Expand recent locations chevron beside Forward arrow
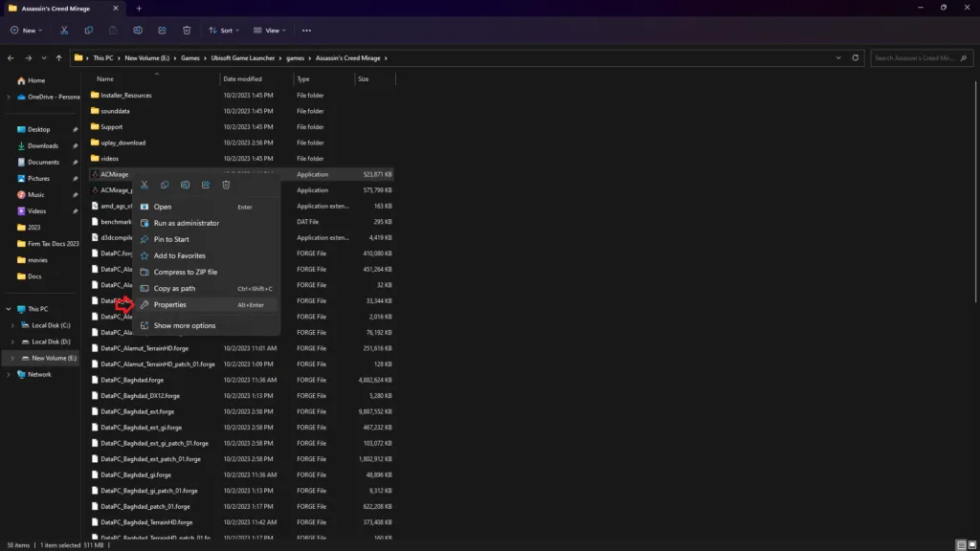 [x=44, y=58]
